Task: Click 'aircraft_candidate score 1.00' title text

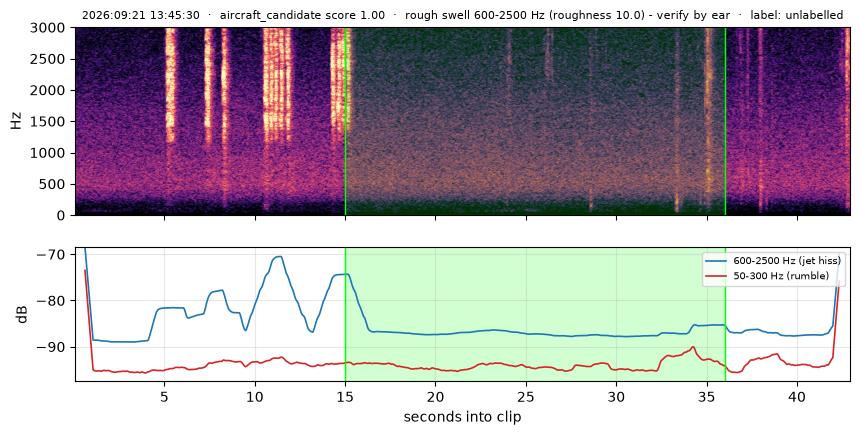Action: (x=302, y=15)
